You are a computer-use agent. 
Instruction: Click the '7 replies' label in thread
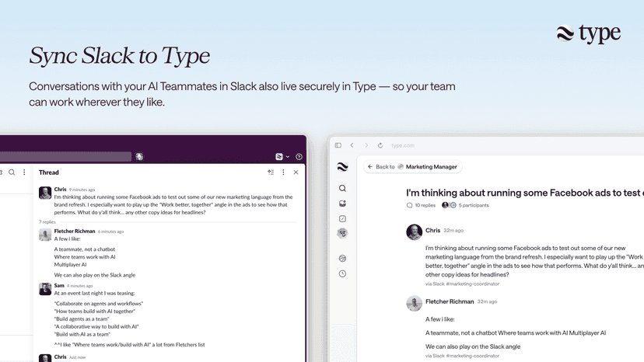click(47, 221)
